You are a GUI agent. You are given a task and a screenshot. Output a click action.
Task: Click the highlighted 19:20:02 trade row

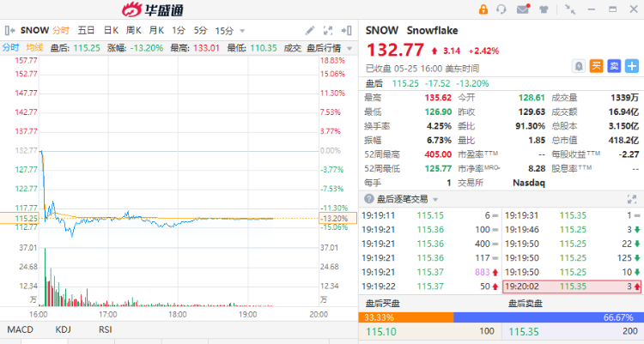[x=572, y=287]
